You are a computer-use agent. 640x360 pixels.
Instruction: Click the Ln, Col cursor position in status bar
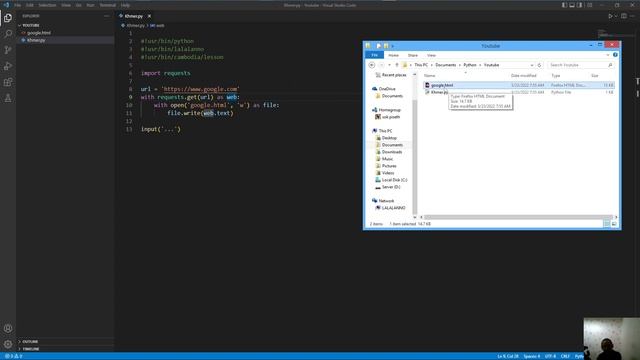click(x=508, y=356)
